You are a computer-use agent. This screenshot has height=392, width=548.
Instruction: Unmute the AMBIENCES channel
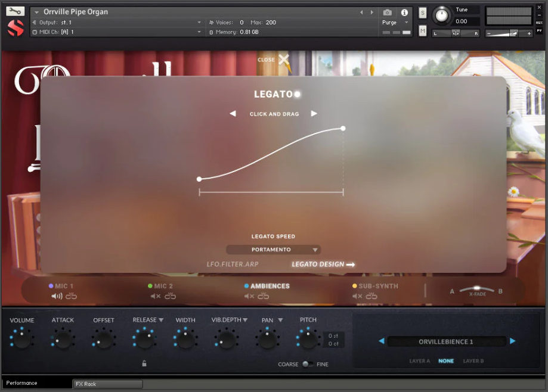click(249, 295)
